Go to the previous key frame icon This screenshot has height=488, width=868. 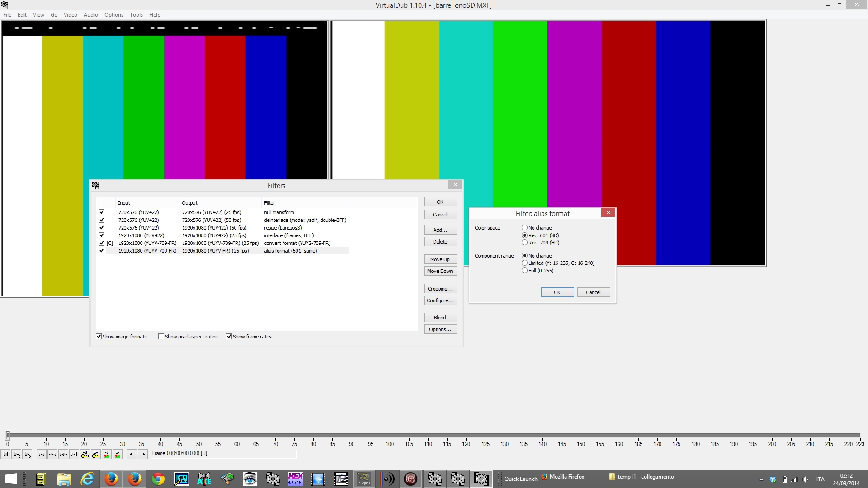coord(85,455)
